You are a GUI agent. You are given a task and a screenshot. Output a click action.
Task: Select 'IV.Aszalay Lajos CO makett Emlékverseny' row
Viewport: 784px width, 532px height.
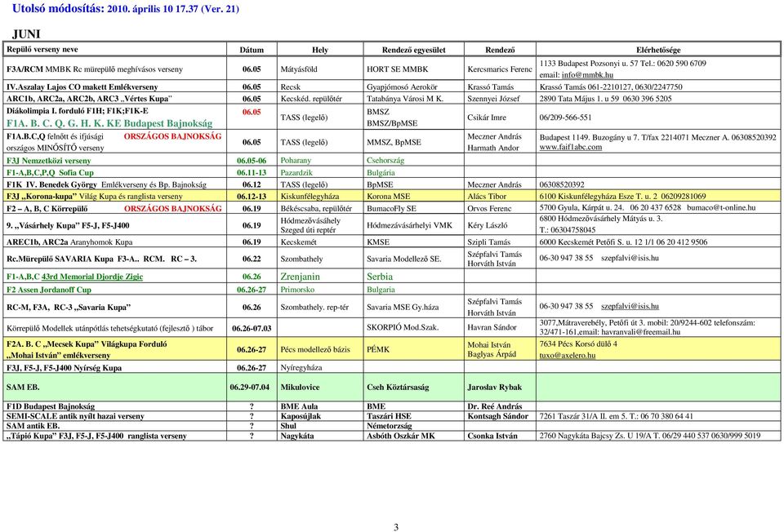pos(391,87)
